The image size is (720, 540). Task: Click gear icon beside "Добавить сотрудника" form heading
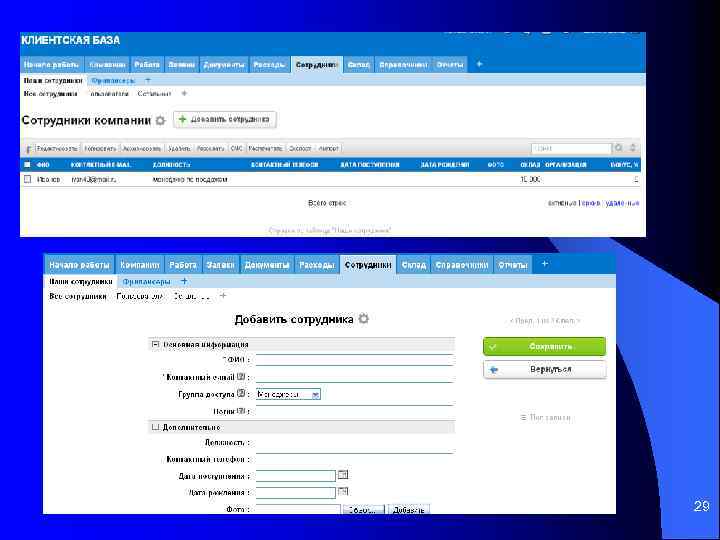(x=363, y=319)
